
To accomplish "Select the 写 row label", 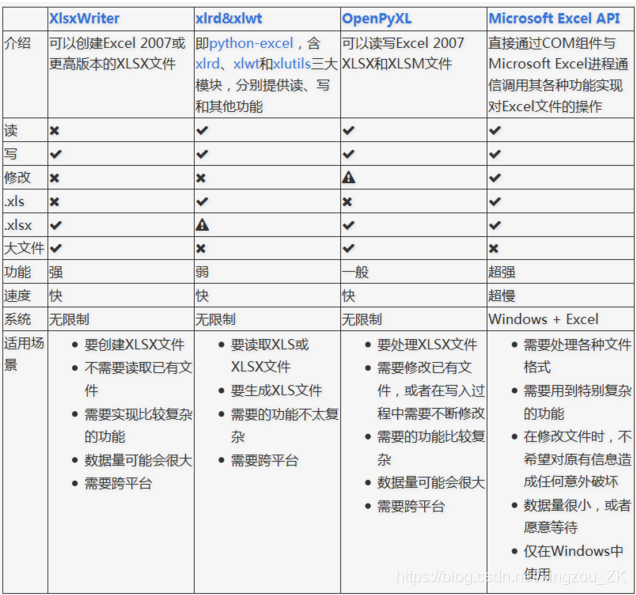I will (11, 154).
